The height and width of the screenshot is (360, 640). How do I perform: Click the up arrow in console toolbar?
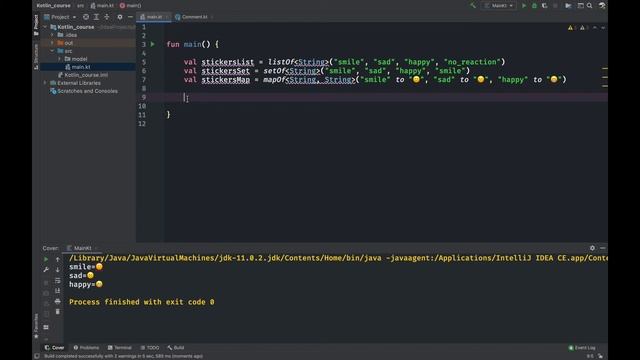pos(58,259)
